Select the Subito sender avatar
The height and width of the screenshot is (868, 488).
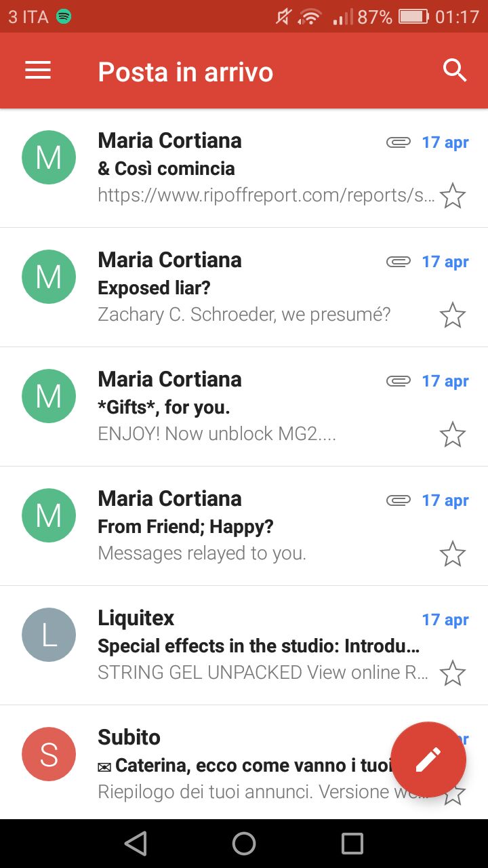coord(49,754)
